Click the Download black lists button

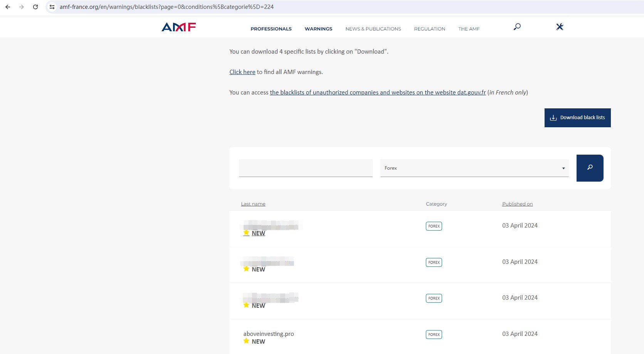[577, 118]
